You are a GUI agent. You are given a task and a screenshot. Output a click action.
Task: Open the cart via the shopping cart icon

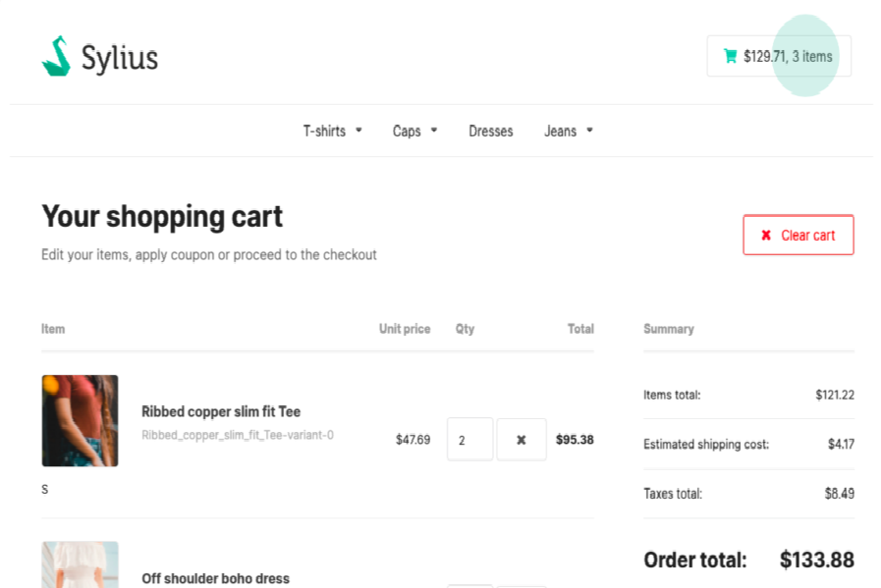729,56
